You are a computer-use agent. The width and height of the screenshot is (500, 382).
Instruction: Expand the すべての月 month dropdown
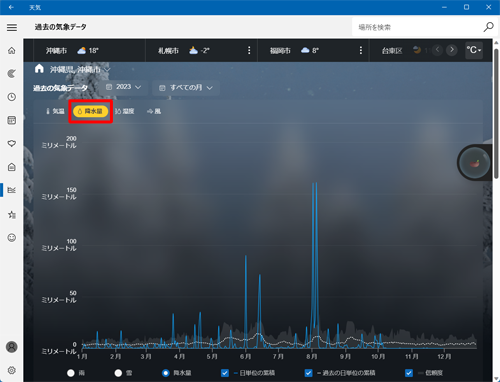coord(186,88)
